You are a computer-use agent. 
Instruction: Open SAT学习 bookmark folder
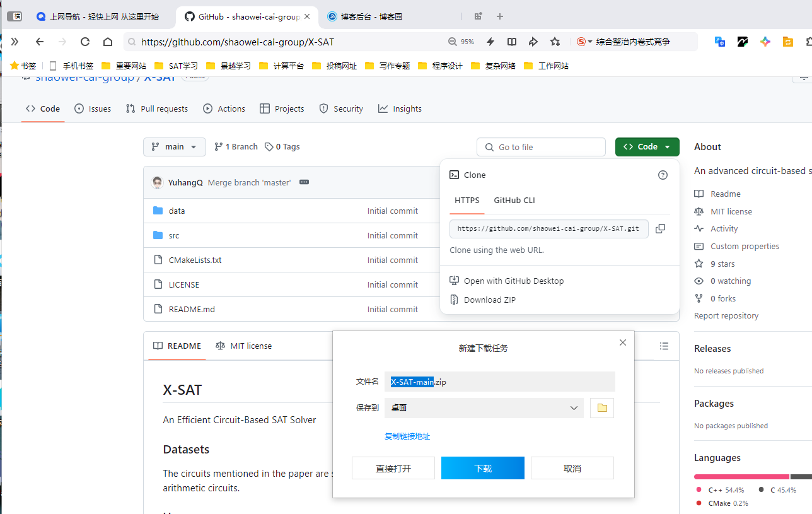point(176,66)
